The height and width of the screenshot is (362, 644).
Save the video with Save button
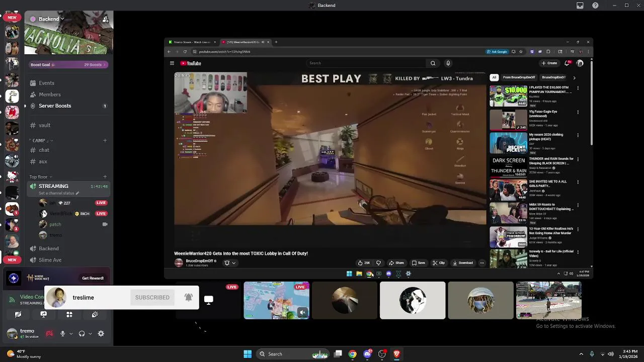click(x=418, y=263)
